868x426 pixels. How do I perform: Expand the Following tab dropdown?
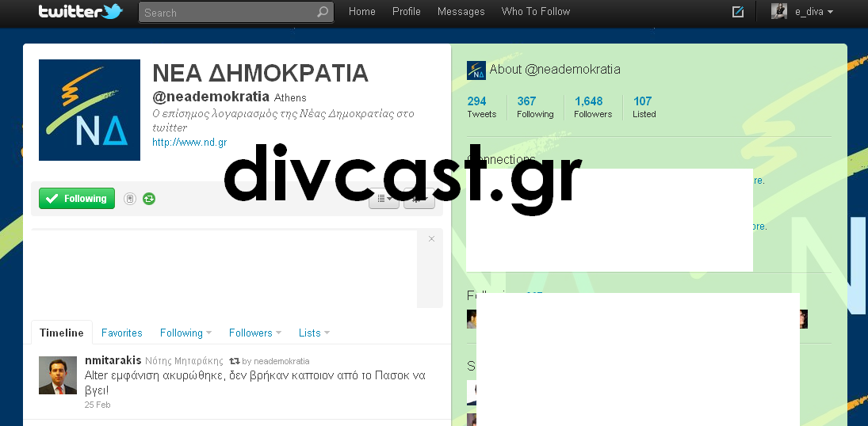[x=208, y=333]
